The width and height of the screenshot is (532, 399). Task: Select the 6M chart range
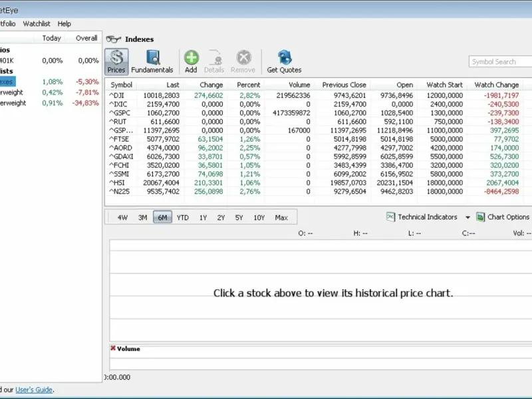[x=162, y=217]
